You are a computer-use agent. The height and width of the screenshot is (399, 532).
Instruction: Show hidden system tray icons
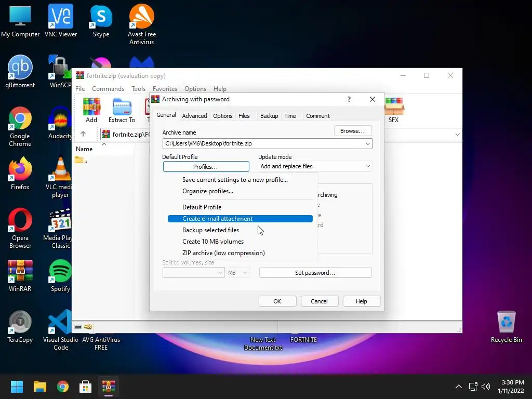[x=458, y=387]
